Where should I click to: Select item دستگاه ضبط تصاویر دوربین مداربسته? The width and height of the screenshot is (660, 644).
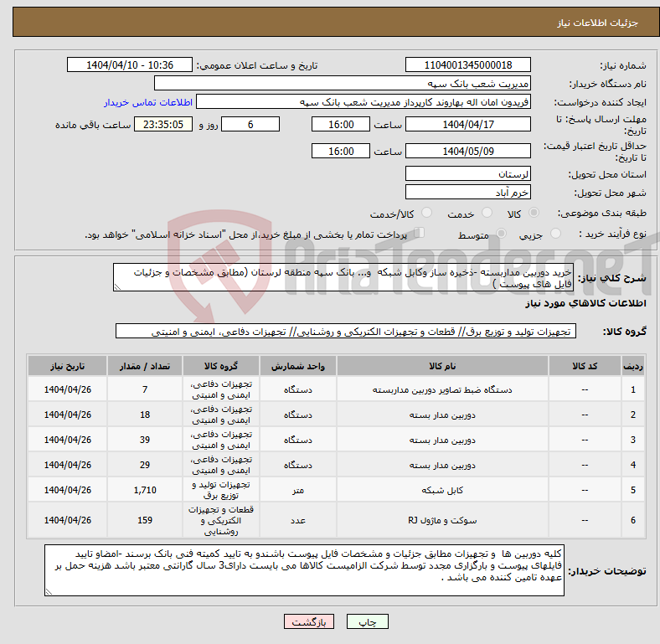[x=442, y=389]
